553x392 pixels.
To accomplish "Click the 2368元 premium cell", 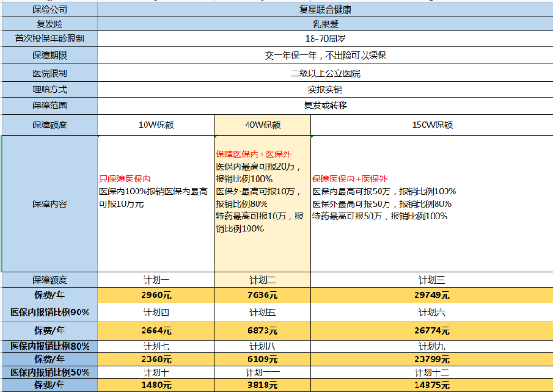I will click(x=156, y=359).
